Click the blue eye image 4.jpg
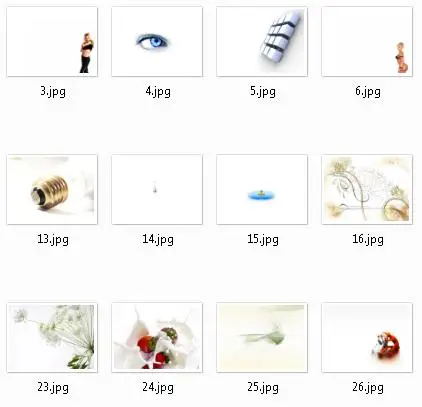Viewport: 422px width, 407px height. pyautogui.click(x=157, y=42)
